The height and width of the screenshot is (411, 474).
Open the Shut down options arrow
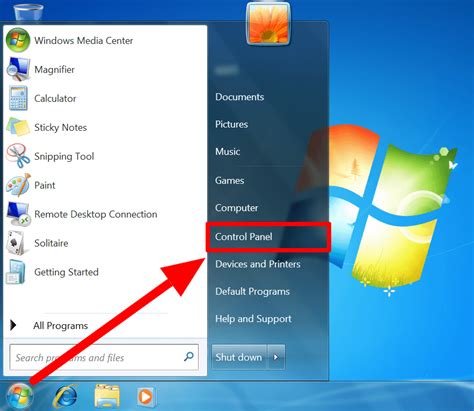point(276,357)
